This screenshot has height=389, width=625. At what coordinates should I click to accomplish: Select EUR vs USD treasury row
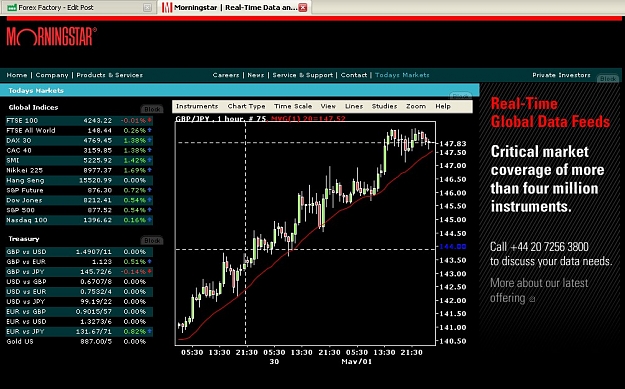tap(79, 322)
